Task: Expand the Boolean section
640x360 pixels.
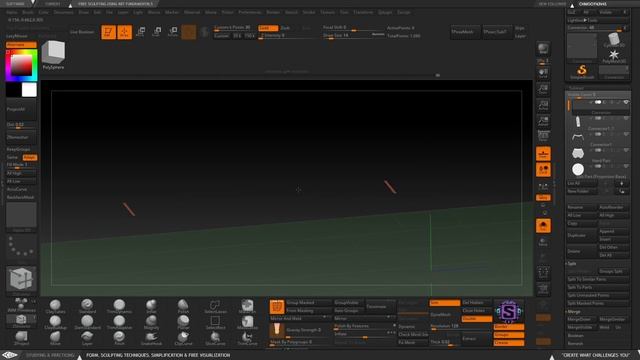Action: point(576,336)
